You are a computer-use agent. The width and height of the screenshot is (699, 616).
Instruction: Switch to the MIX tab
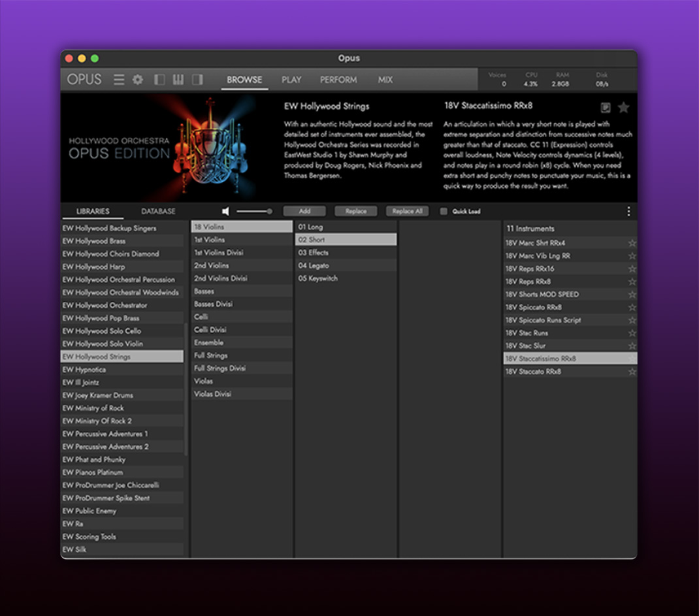tap(385, 80)
